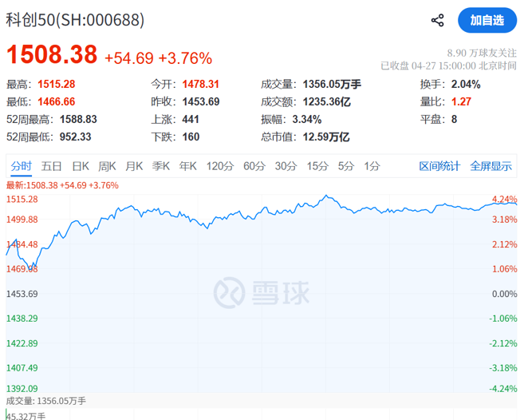The width and height of the screenshot is (532, 420).
Task: Open the 日K candlestick tab
Action: (x=81, y=166)
